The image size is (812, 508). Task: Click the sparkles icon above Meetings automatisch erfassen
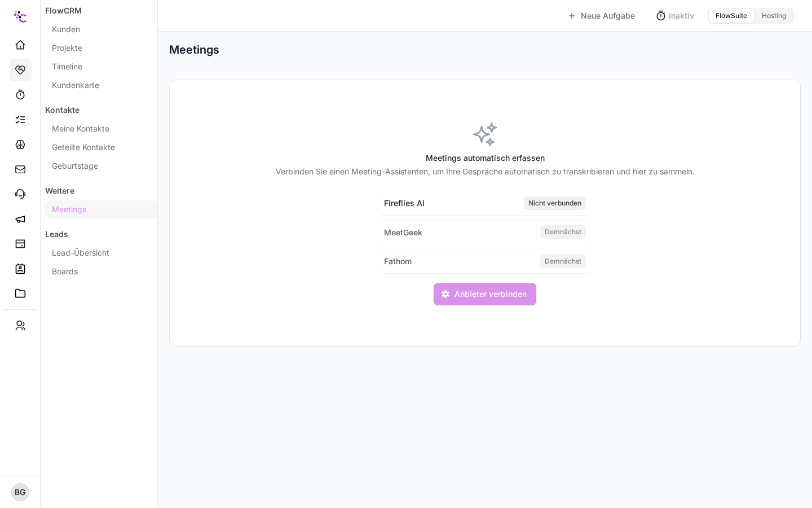pos(485,134)
